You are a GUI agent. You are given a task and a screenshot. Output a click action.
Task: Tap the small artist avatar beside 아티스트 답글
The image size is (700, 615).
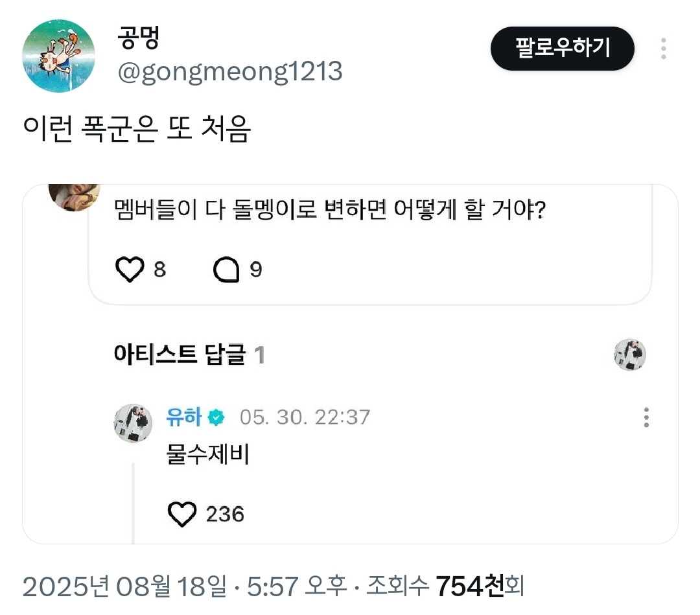[x=629, y=354]
